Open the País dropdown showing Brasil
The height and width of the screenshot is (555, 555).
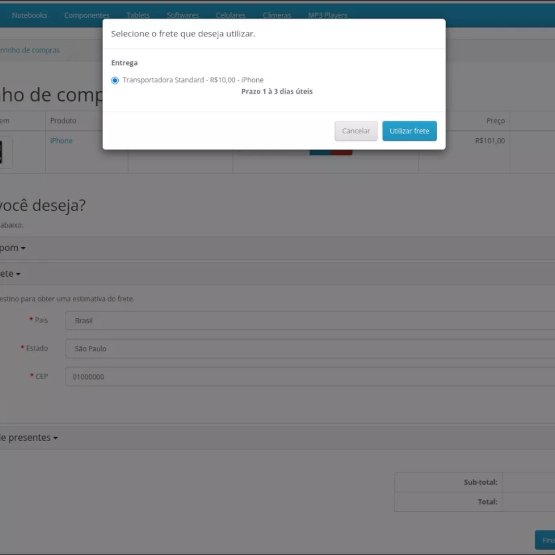click(x=310, y=320)
